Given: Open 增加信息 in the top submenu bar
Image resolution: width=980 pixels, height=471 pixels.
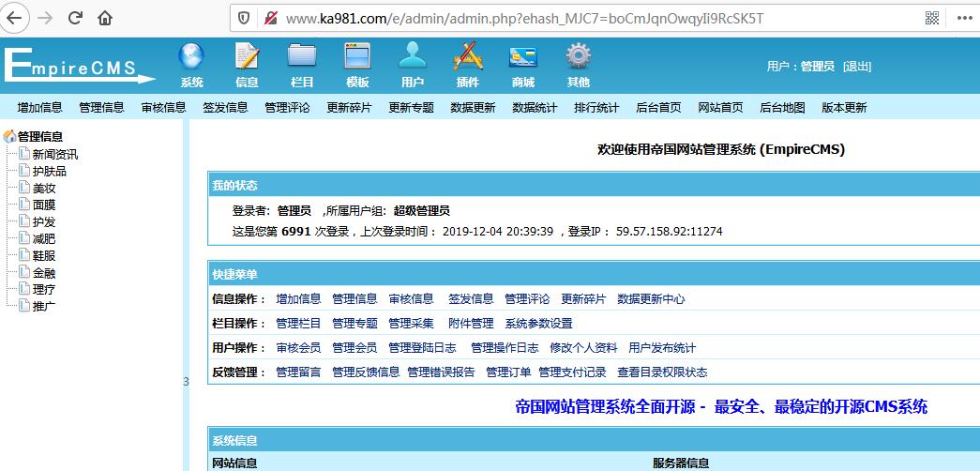Looking at the screenshot, I should [x=40, y=108].
